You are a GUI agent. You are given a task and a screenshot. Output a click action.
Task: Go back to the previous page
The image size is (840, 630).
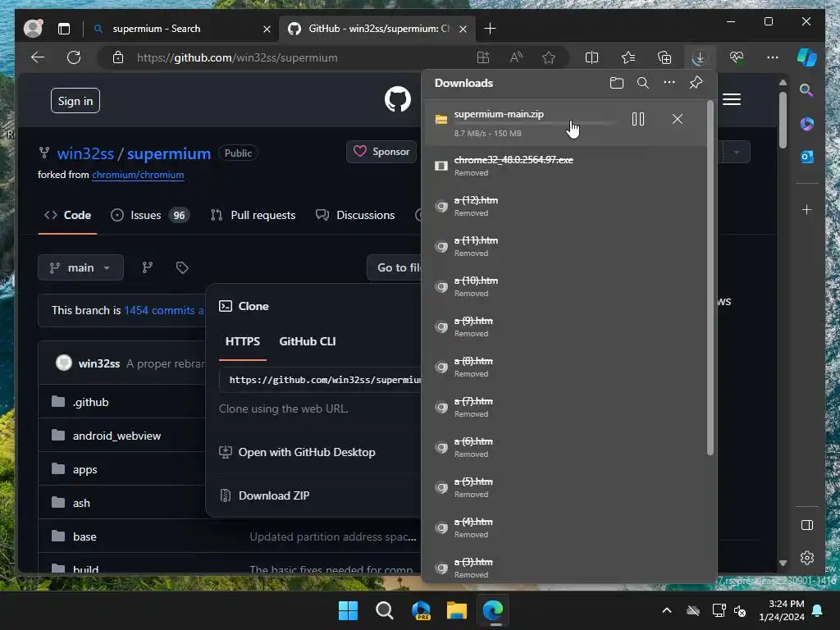click(x=38, y=57)
